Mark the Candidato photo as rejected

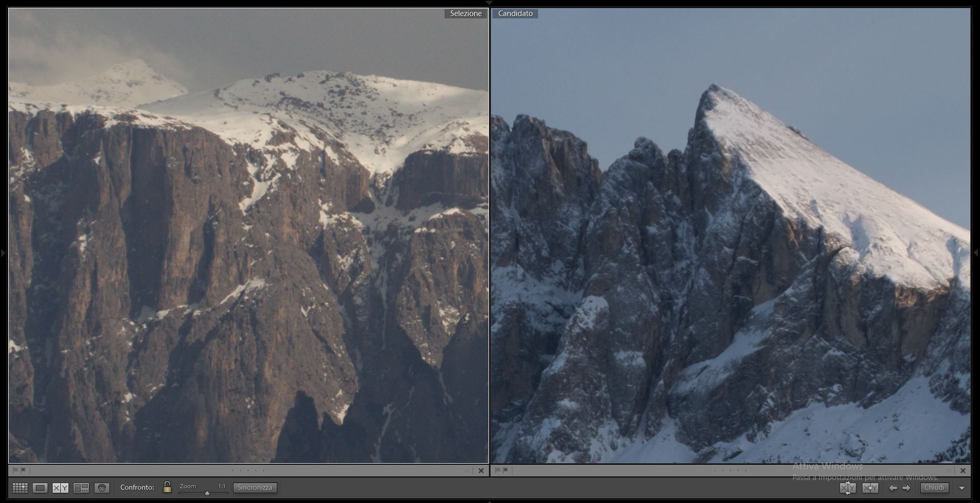[506, 470]
